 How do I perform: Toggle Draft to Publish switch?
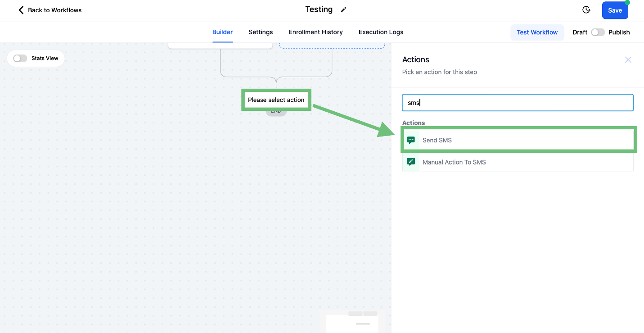coord(598,32)
